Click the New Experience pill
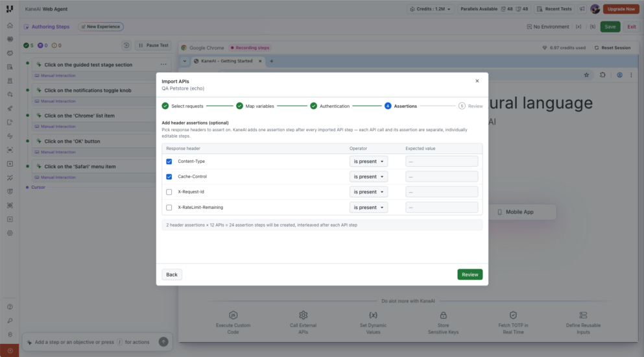Image resolution: width=644 pixels, height=357 pixels. 101,27
